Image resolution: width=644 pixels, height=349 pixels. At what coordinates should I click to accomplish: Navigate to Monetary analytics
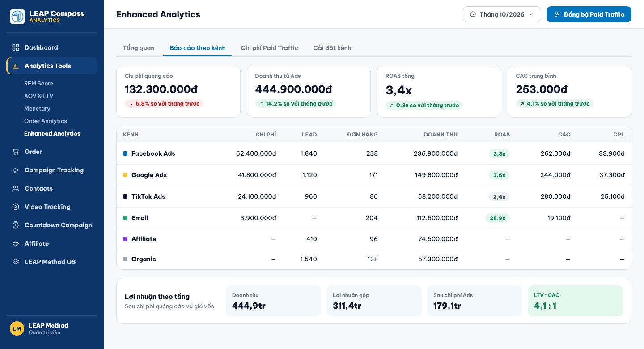[37, 108]
